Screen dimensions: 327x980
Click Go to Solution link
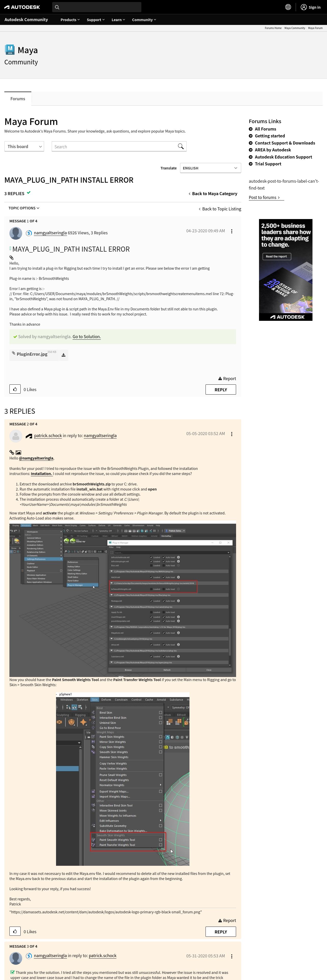coord(86,337)
